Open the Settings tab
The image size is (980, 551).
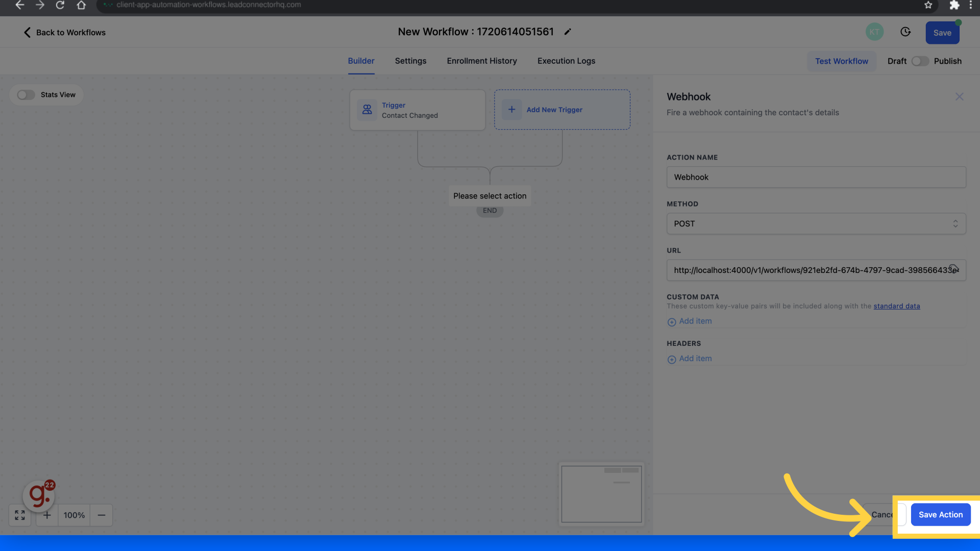tap(410, 61)
